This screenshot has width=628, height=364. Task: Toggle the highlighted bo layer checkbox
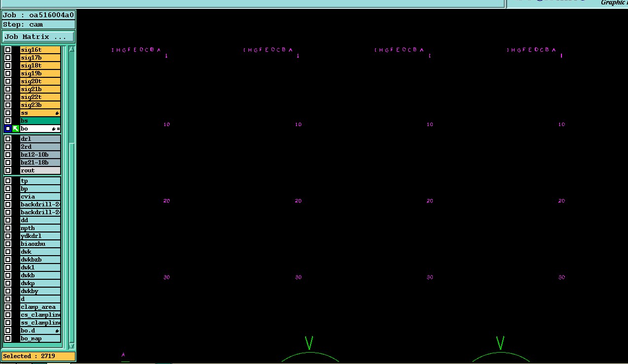(8, 129)
